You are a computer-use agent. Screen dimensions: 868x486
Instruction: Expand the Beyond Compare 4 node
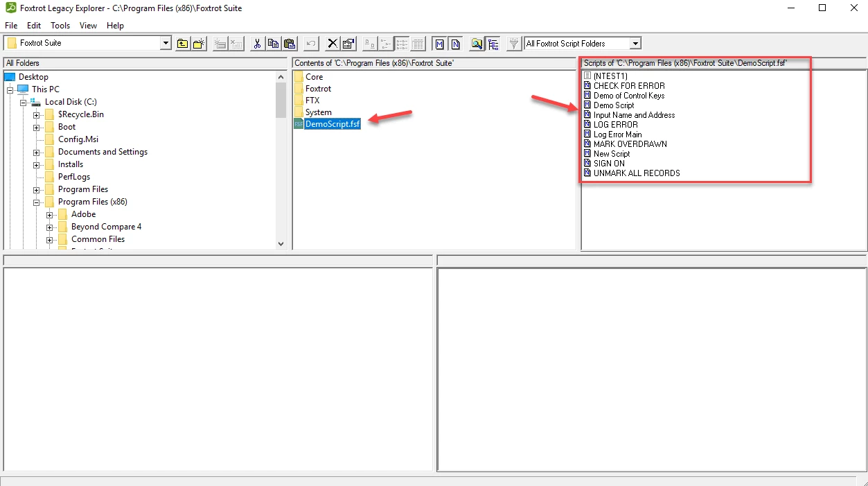(49, 227)
